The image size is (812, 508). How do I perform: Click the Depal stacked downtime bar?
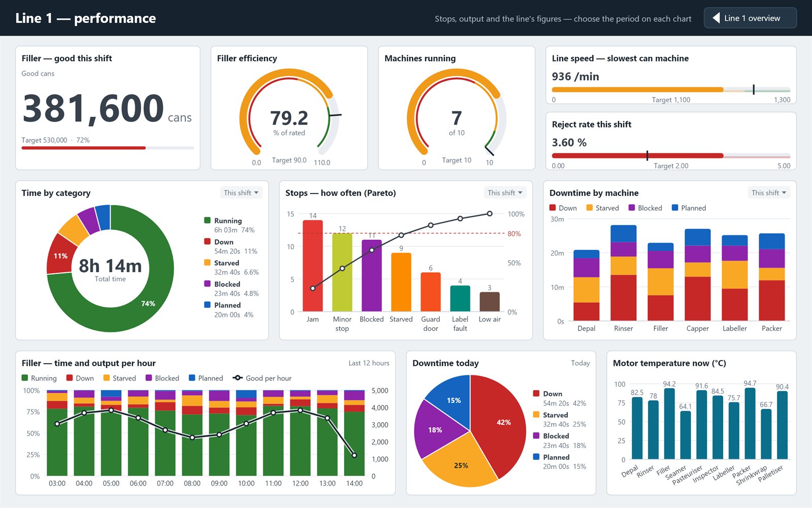click(586, 285)
